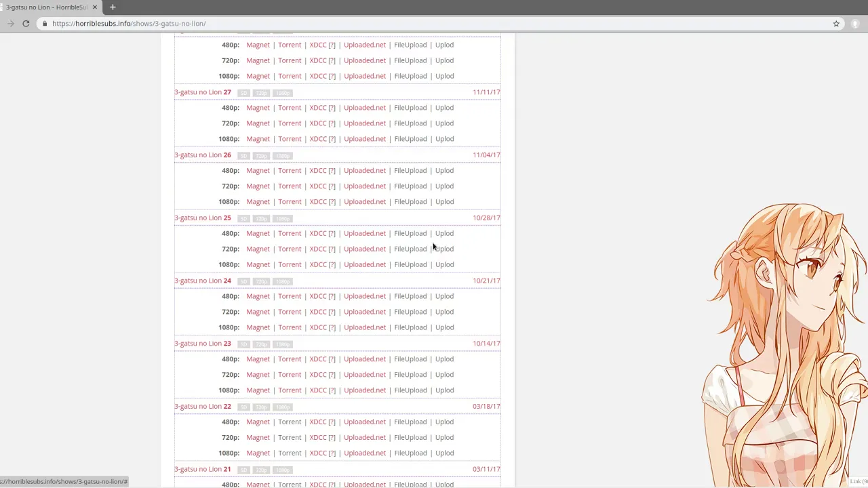The height and width of the screenshot is (488, 868).
Task: Click the SD badge beside episode 22
Action: click(x=243, y=407)
